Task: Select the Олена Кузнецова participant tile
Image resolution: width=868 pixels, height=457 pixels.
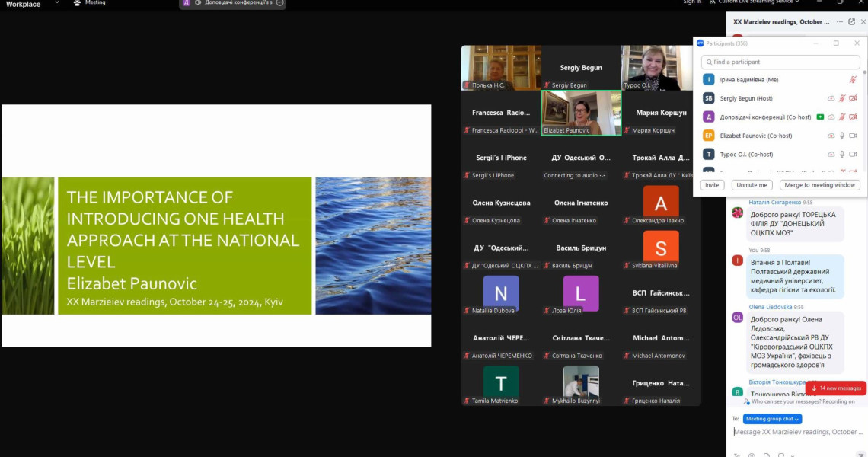Action: coord(501,203)
